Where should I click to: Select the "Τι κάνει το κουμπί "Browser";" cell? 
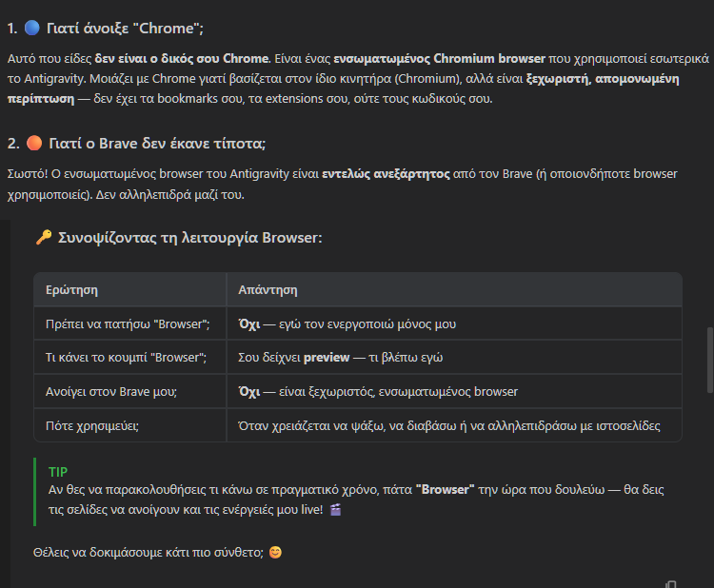pos(126,358)
